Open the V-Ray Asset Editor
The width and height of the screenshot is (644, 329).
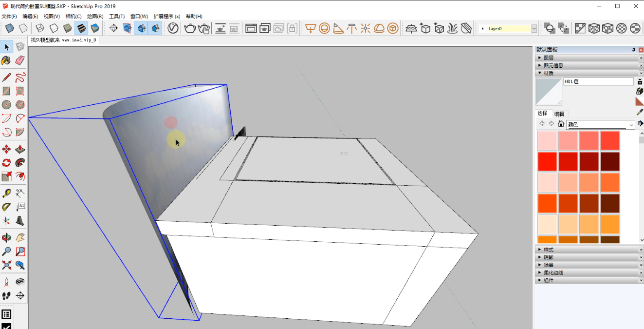point(173,28)
